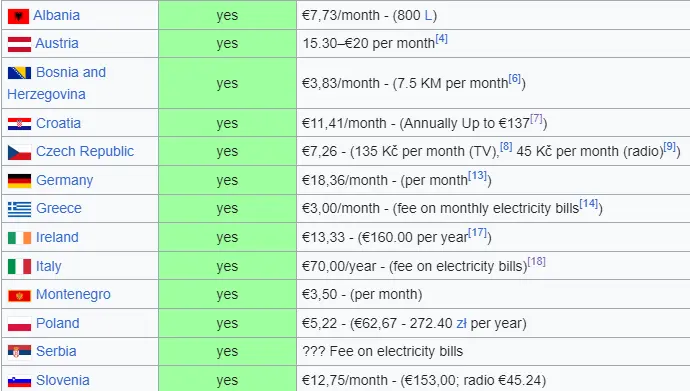
Task: Open citation [4] in the Austria row
Action: point(441,39)
